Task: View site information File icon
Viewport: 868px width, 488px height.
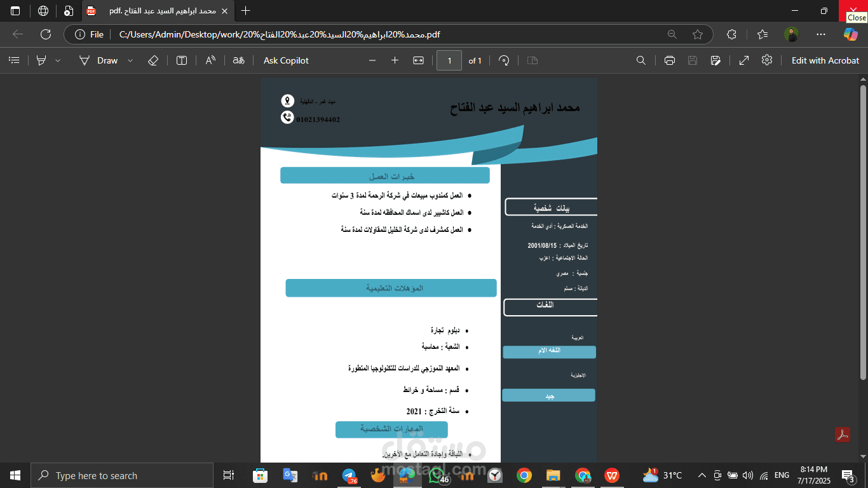Action: [x=89, y=34]
